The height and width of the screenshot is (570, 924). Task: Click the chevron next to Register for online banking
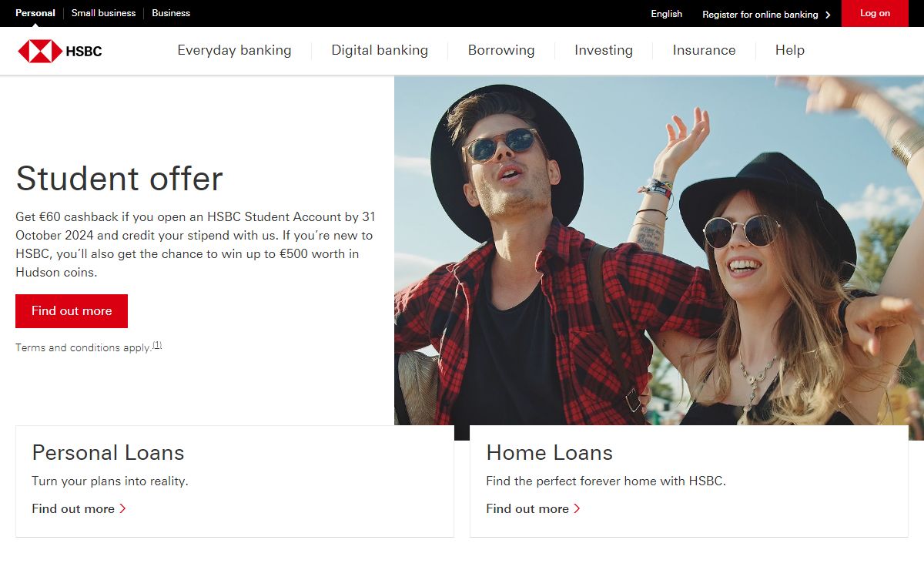click(x=828, y=15)
